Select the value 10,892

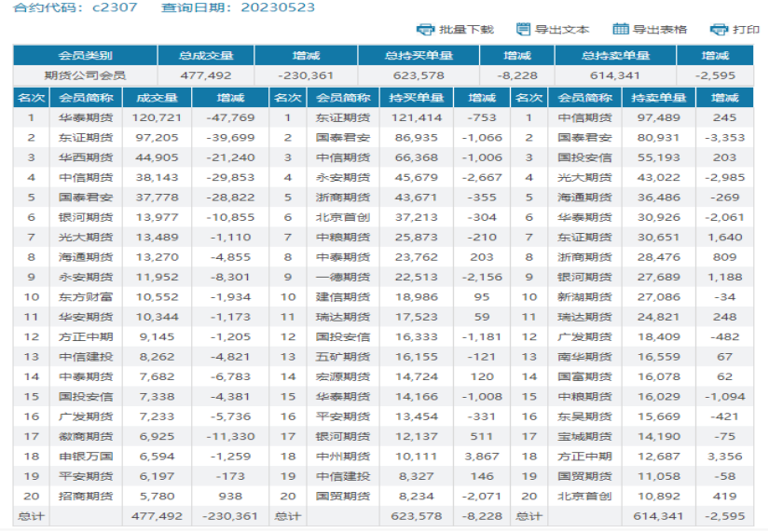tap(658, 497)
